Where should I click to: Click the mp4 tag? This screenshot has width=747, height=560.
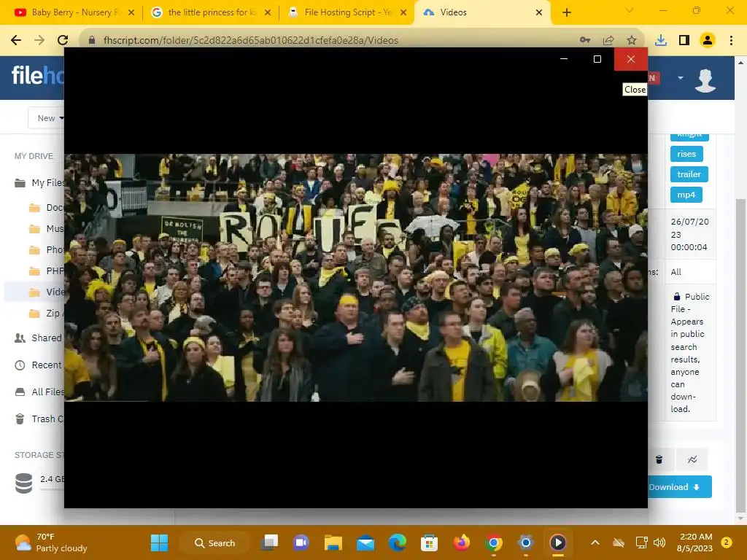pos(686,195)
